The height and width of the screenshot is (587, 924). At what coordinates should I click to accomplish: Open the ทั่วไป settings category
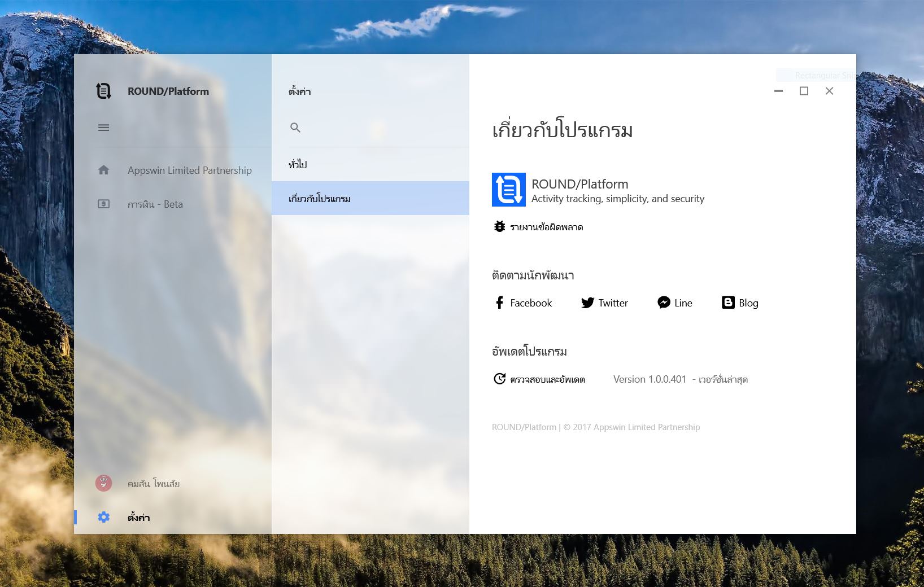tap(371, 164)
